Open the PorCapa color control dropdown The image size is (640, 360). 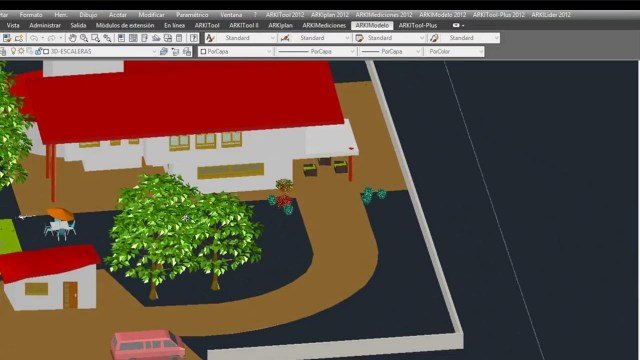click(x=236, y=52)
